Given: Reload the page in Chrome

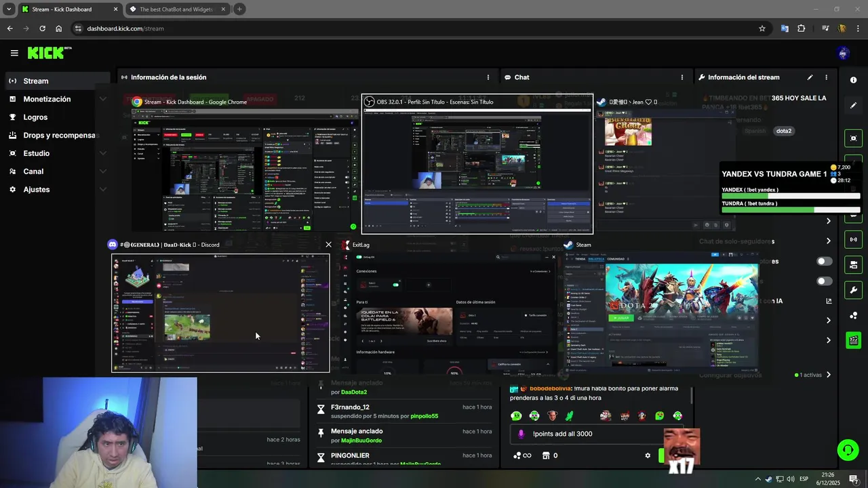Looking at the screenshot, I should (x=42, y=28).
